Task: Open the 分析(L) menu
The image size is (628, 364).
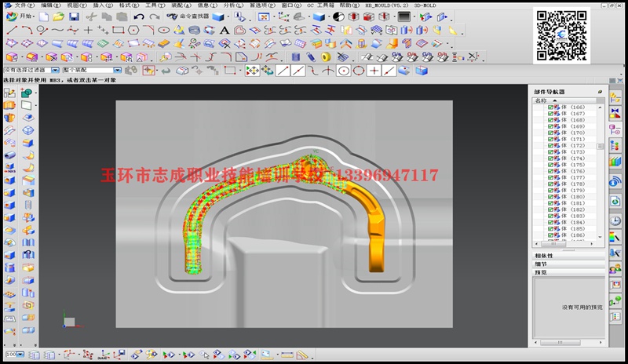Action: 233,5
